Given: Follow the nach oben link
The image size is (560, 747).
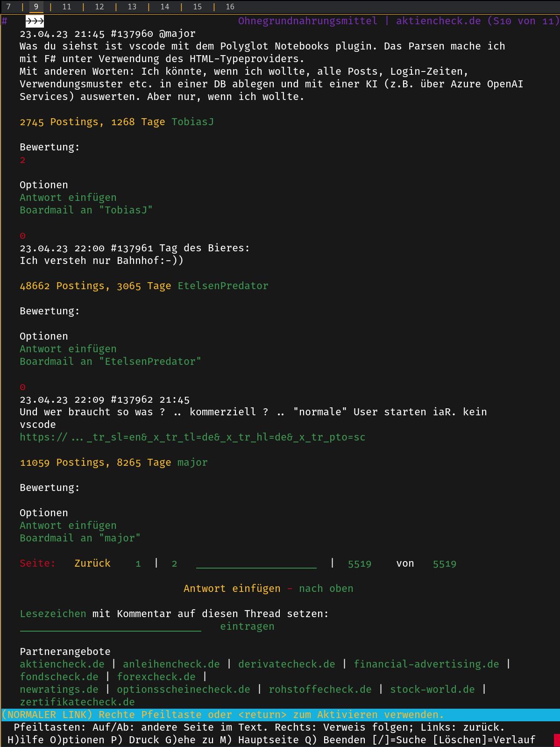Looking at the screenshot, I should click(326, 589).
